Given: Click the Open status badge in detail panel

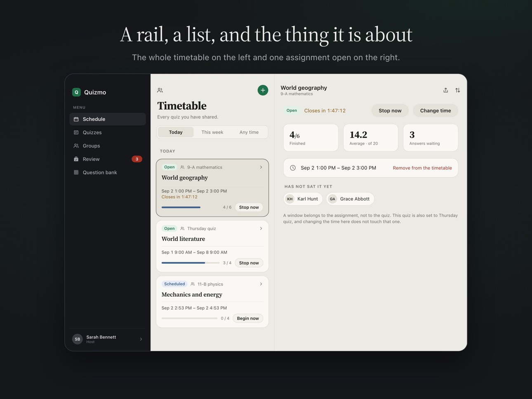Looking at the screenshot, I should tap(292, 110).
